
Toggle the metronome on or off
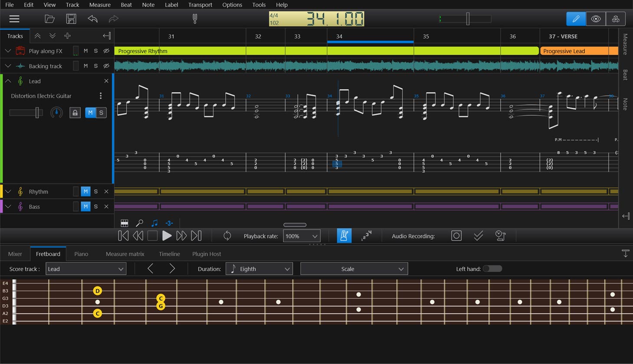[344, 235]
